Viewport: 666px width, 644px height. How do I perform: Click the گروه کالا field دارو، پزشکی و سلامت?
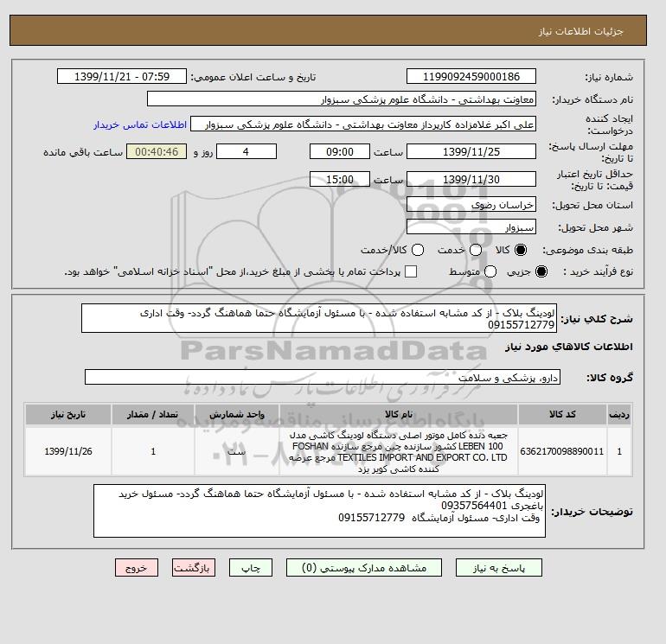(323, 377)
